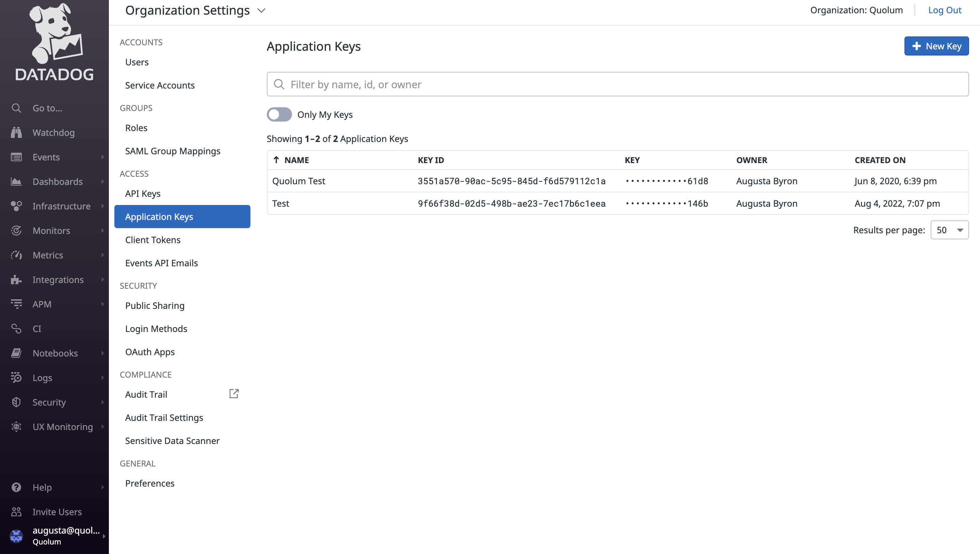
Task: Expand the Logs submenu arrow
Action: (x=102, y=378)
